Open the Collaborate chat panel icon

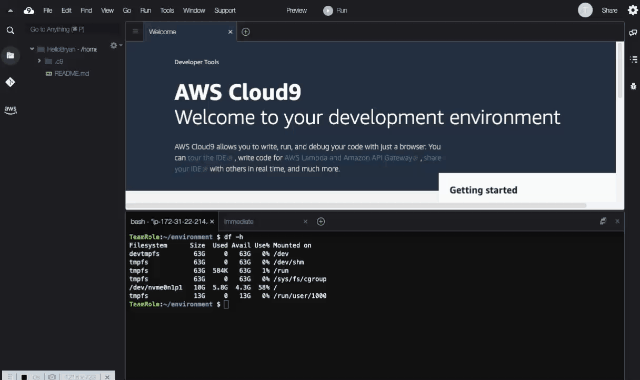click(x=633, y=33)
